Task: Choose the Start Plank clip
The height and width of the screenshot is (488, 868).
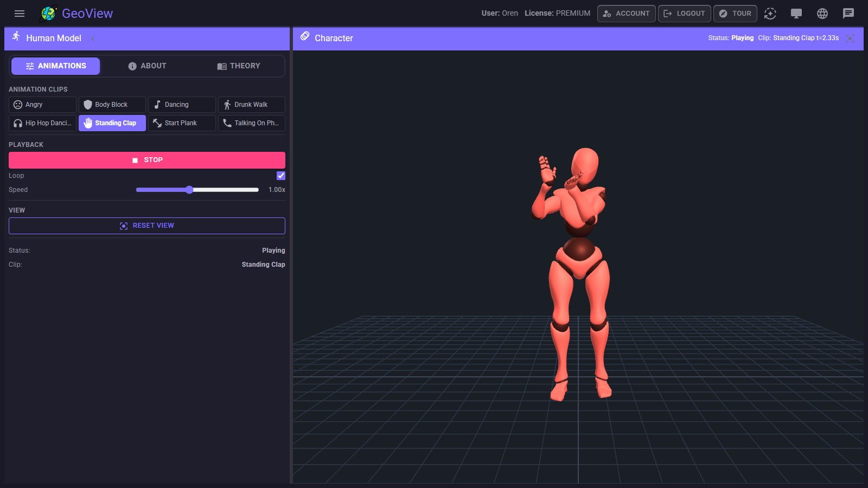Action: [x=182, y=123]
